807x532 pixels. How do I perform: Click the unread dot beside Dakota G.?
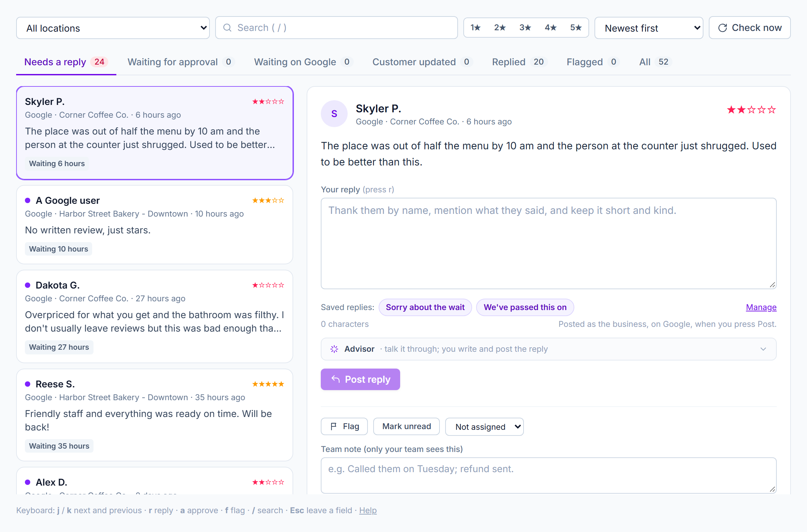coord(28,286)
